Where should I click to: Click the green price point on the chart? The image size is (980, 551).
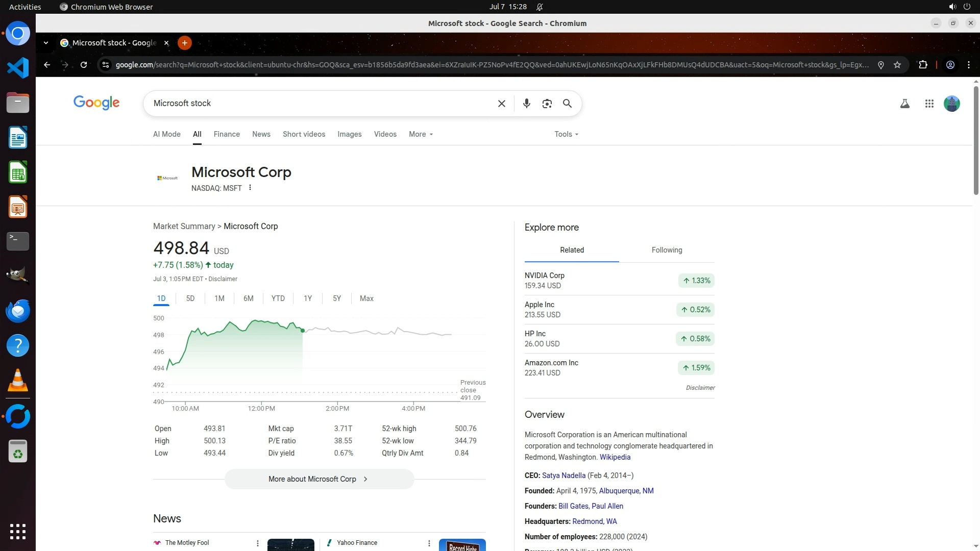coord(303,331)
